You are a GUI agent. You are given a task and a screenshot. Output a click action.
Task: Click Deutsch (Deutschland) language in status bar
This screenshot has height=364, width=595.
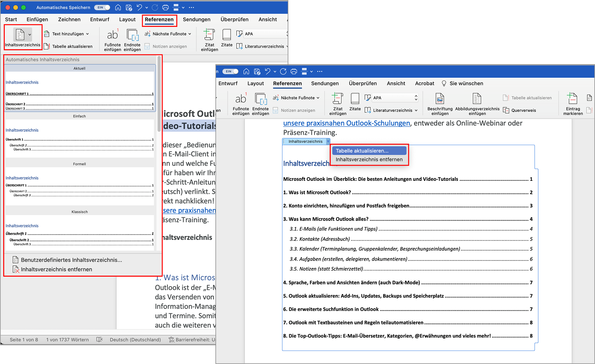(x=135, y=340)
